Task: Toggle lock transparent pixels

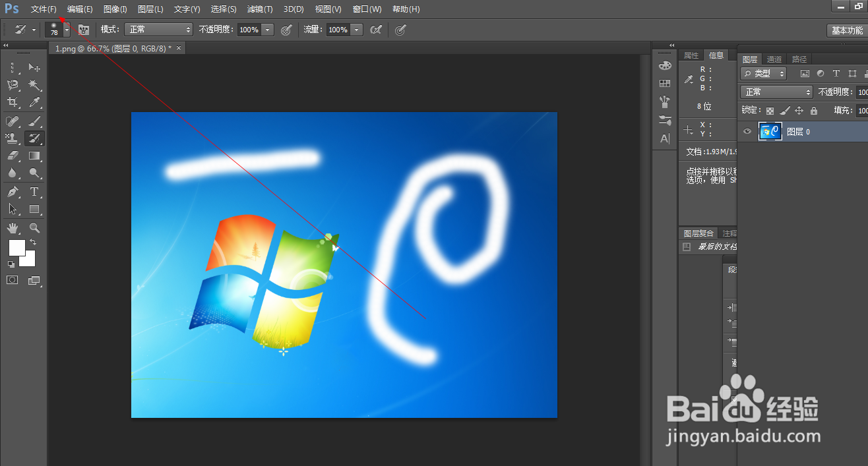Action: click(x=770, y=111)
